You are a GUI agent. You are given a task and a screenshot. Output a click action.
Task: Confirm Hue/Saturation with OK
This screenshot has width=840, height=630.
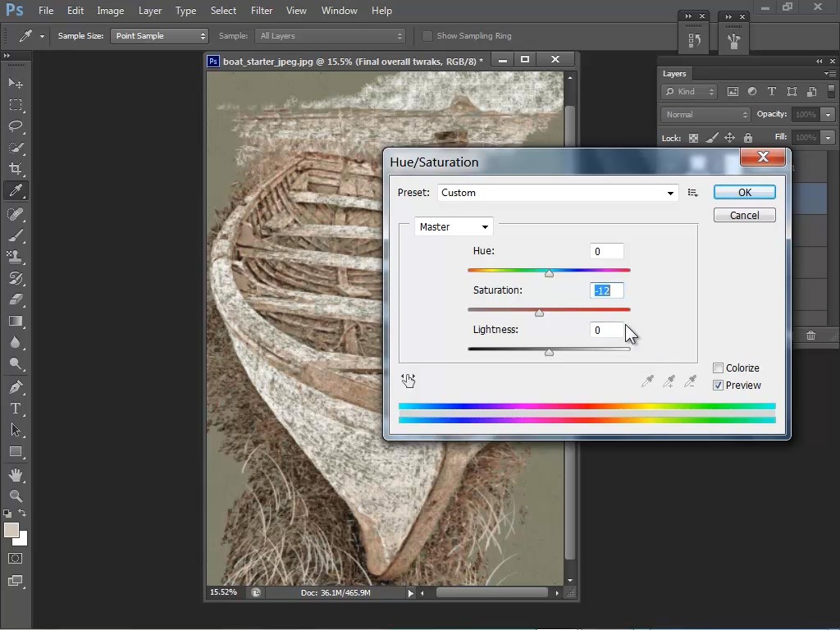pos(745,192)
